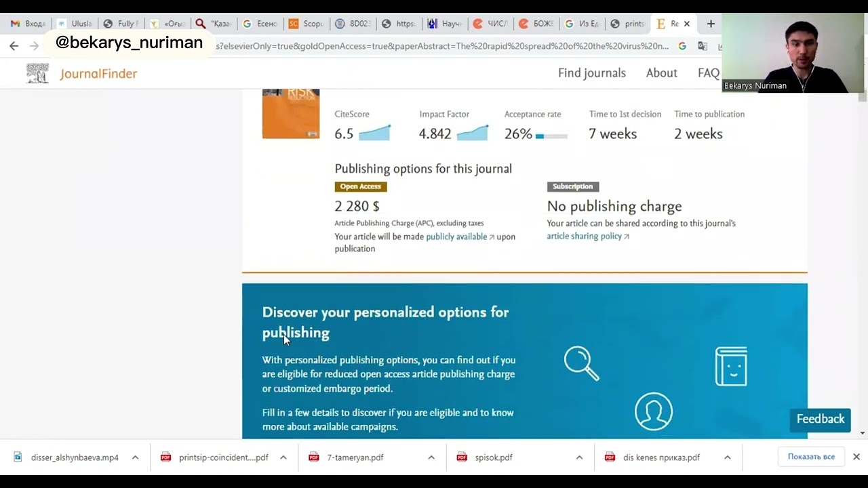Click the smiling book icon in banner
Viewport: 868px width, 488px height.
tap(731, 366)
